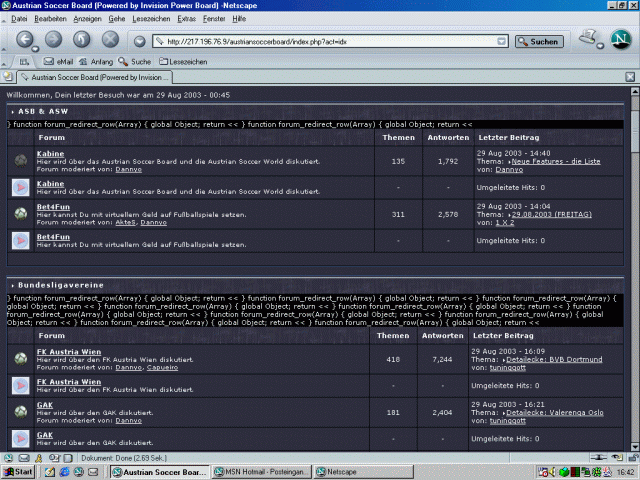Viewport: 640px width, 480px height.
Task: Open the Lesezeichen menu in menu bar
Action: click(x=151, y=19)
